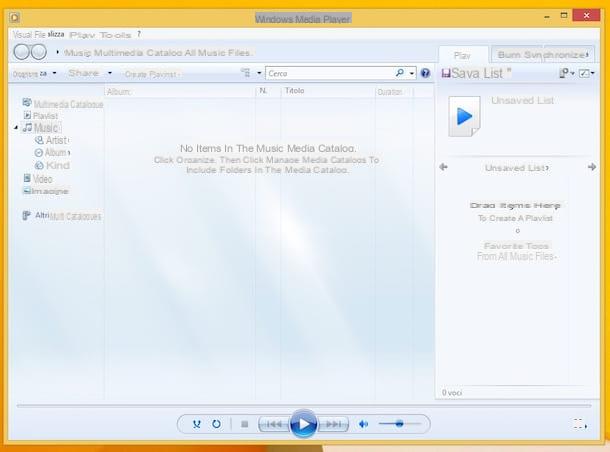Select Kind under Music
The image size is (610, 452).
[52, 165]
